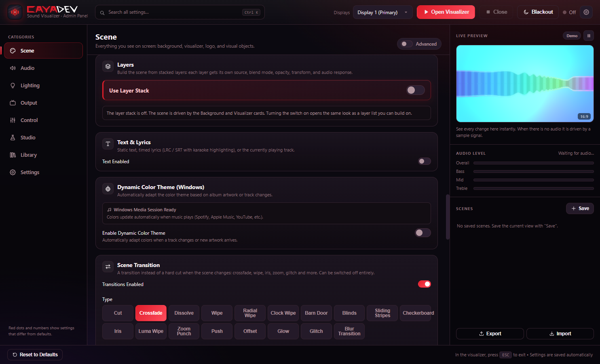Open the gear settings icon in top bar

pyautogui.click(x=586, y=12)
